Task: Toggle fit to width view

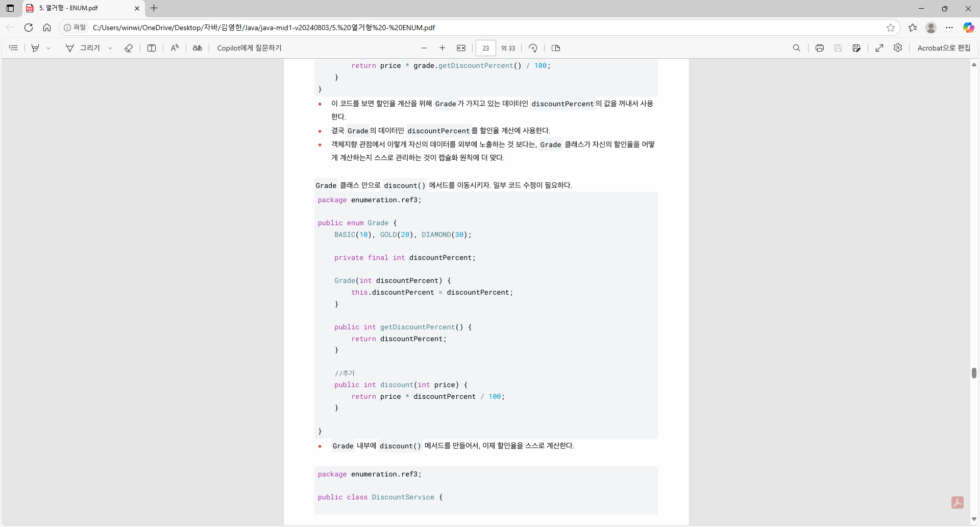Action: point(461,48)
